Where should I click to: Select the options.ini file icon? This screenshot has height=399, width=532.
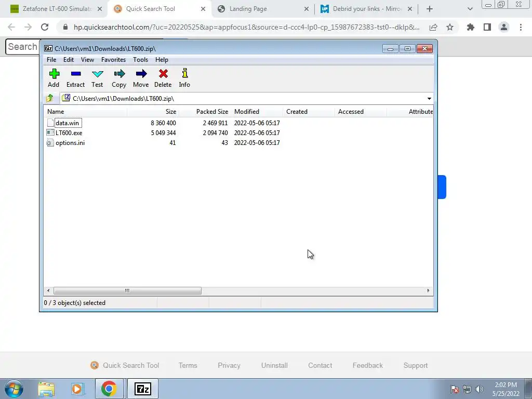[x=50, y=143]
